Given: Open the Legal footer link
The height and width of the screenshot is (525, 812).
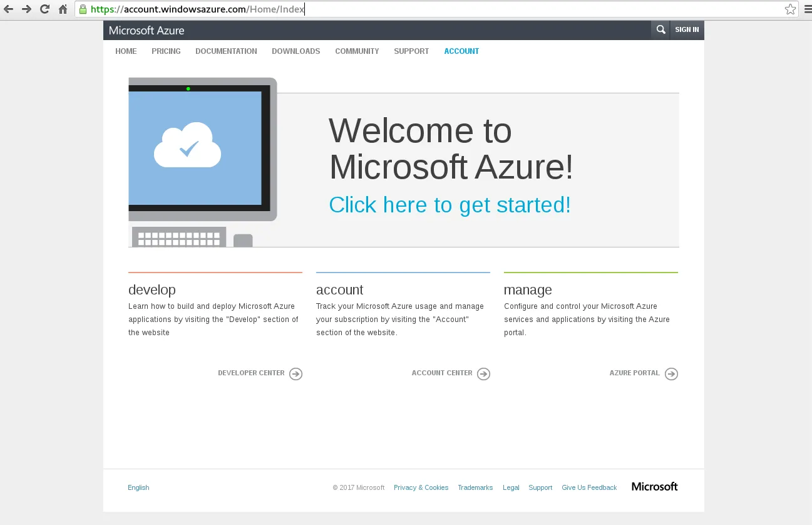Looking at the screenshot, I should click(x=511, y=487).
